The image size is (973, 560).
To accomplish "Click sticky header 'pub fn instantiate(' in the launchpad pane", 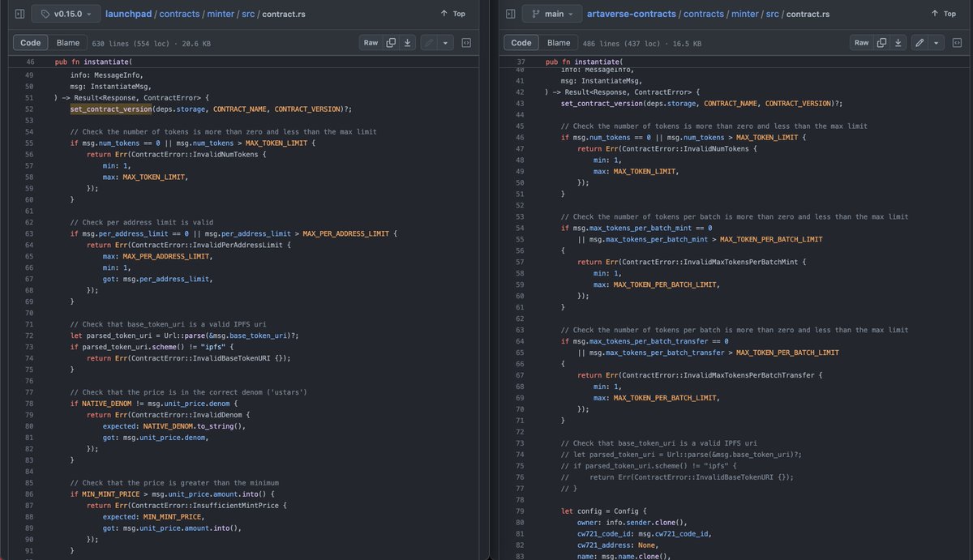I will (93, 62).
